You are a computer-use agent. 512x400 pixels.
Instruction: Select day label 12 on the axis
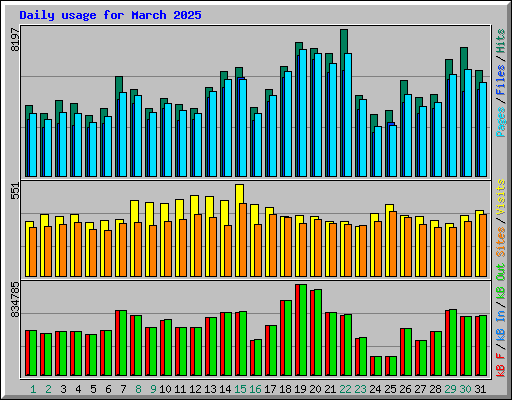(195, 389)
